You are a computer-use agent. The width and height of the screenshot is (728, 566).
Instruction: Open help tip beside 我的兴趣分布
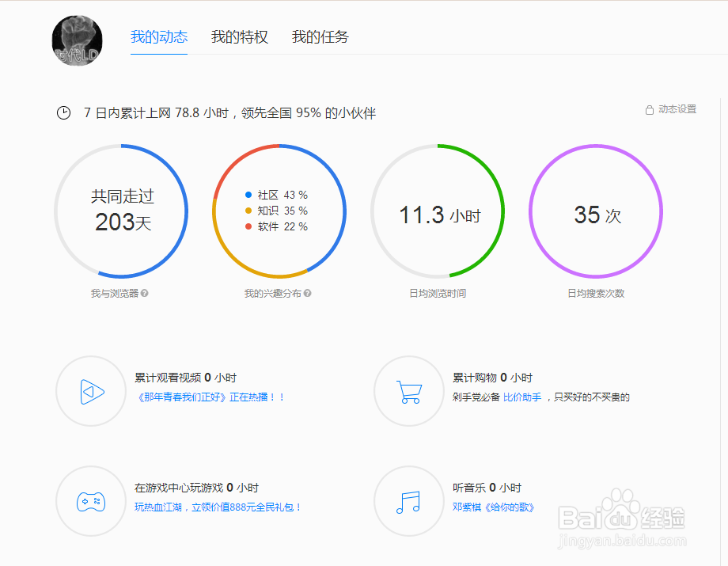coord(307,293)
